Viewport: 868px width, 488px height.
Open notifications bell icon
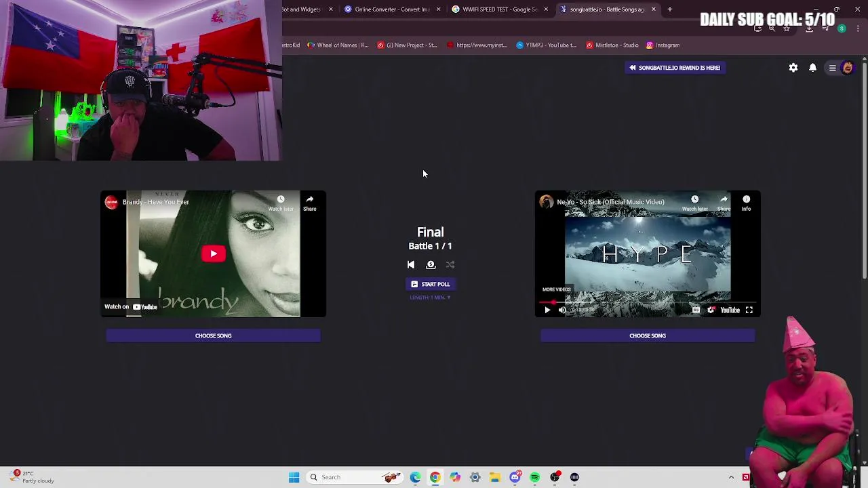point(812,68)
